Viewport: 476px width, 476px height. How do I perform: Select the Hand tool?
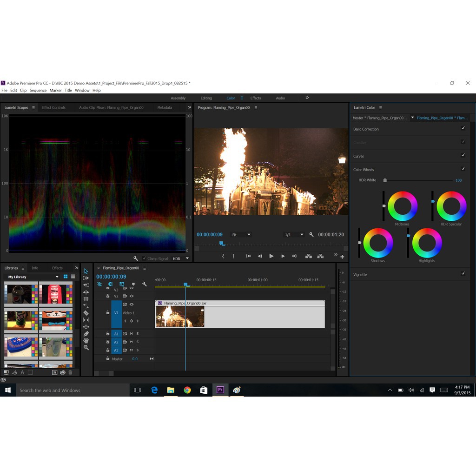coord(86,341)
